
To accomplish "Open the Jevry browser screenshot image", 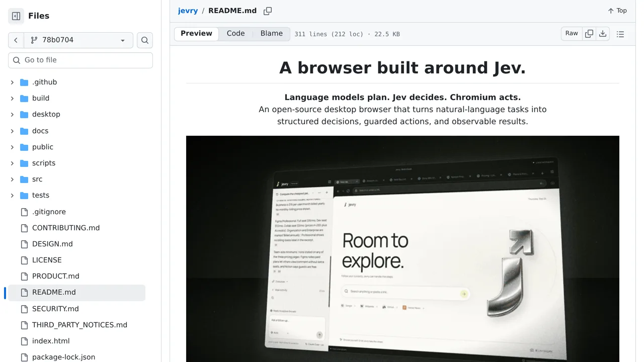I will 403,249.
